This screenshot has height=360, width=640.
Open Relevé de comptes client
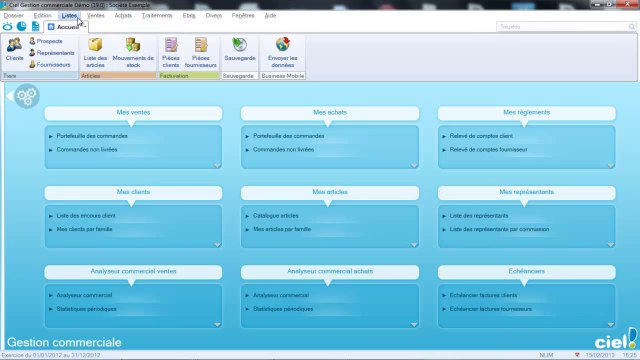tap(481, 136)
